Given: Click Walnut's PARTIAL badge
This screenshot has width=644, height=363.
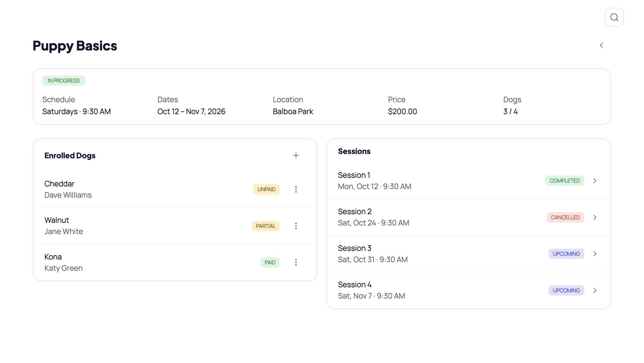Looking at the screenshot, I should coord(266,226).
